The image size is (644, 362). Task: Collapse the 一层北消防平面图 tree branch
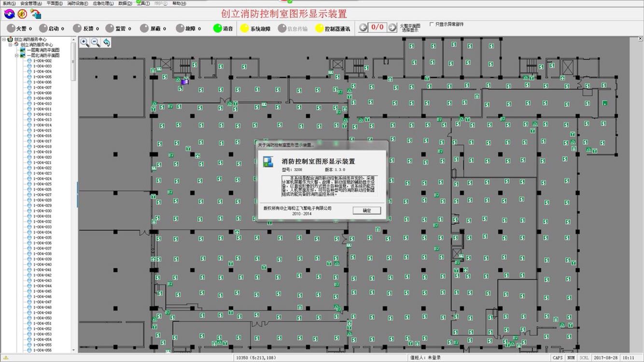pos(17,55)
